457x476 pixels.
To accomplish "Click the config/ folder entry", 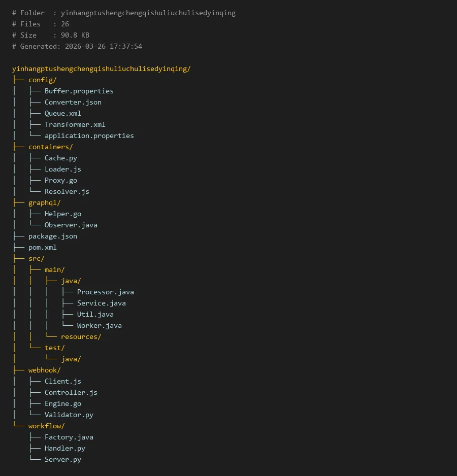I will (x=42, y=80).
